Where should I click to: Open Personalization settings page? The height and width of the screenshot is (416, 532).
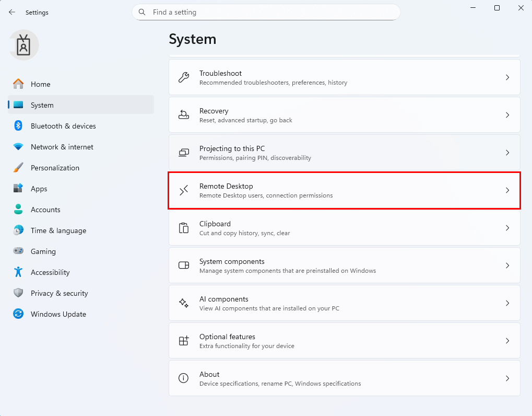pyautogui.click(x=55, y=168)
